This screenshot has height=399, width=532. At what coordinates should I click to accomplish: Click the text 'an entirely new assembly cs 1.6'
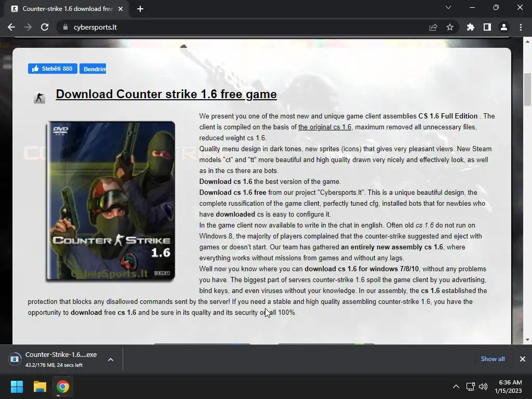392,247
